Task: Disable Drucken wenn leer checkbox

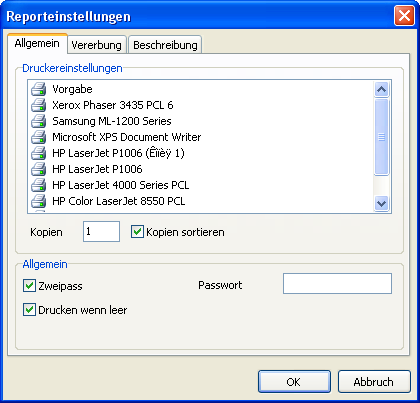Action: 29,310
